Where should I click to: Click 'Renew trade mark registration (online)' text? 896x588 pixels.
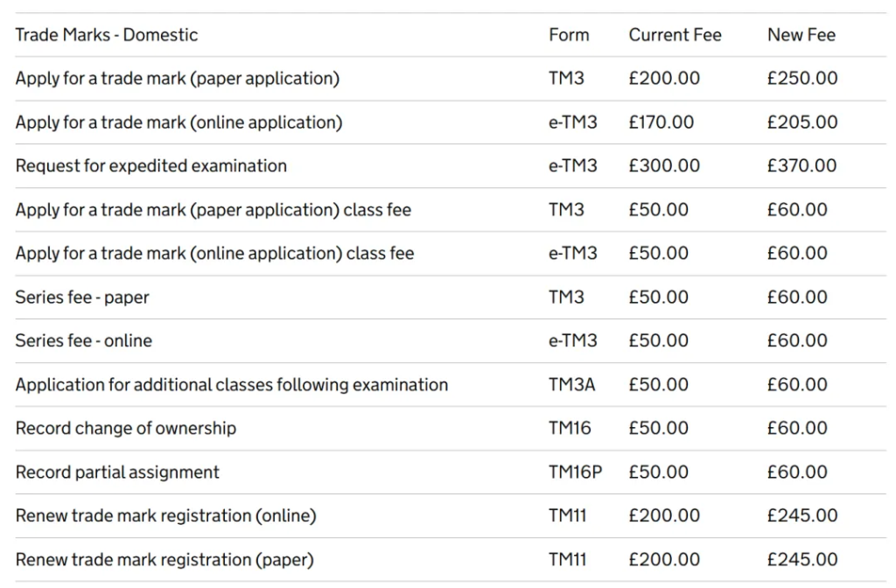point(165,516)
